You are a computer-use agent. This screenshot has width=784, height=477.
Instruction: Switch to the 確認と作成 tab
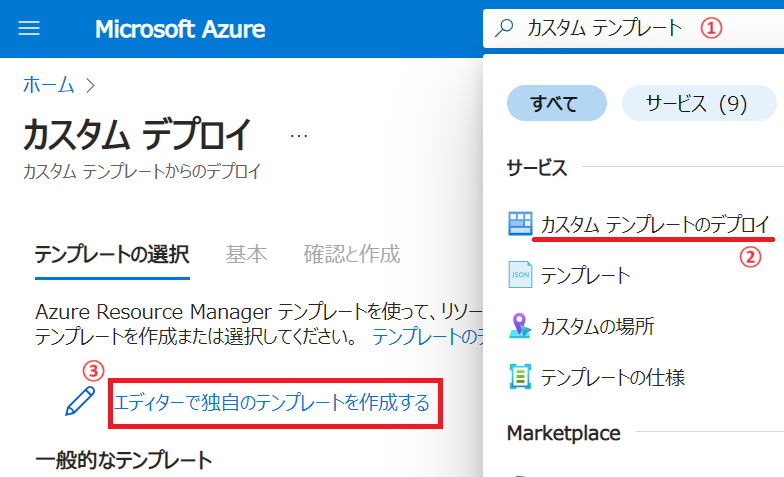[x=352, y=254]
